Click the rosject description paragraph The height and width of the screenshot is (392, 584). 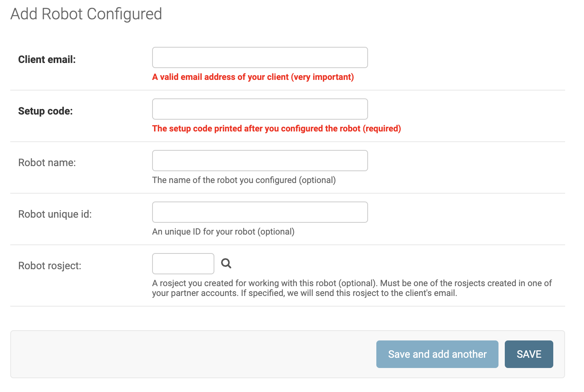(x=352, y=288)
